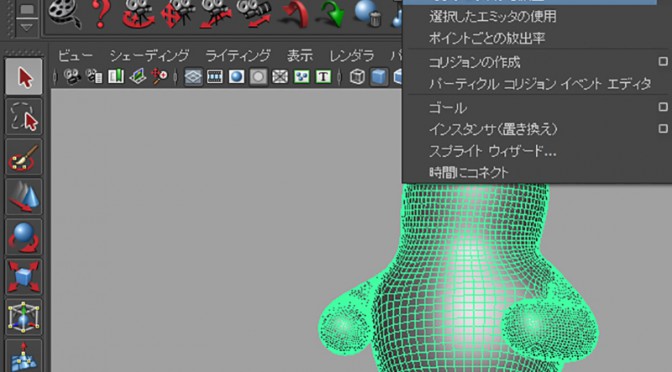This screenshot has height=372, width=672.
Task: Open the レンダラ panel menu
Action: tap(352, 55)
